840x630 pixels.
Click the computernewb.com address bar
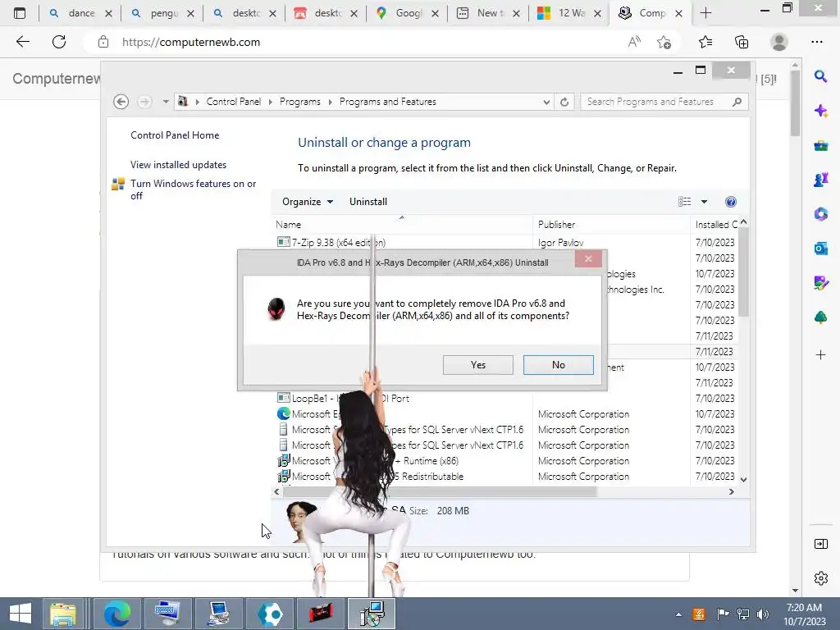coord(370,42)
